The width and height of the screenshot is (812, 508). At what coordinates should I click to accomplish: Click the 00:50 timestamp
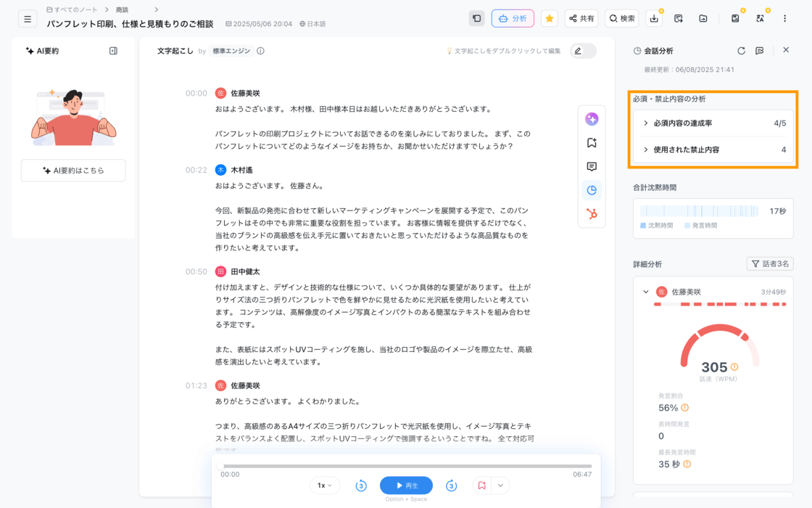pos(196,271)
